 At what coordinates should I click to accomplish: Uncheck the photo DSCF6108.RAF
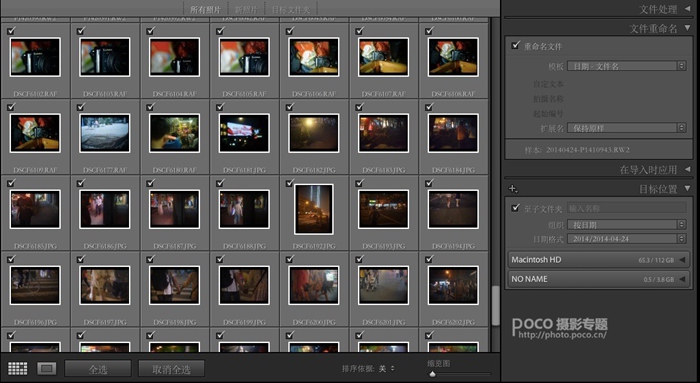[x=429, y=31]
